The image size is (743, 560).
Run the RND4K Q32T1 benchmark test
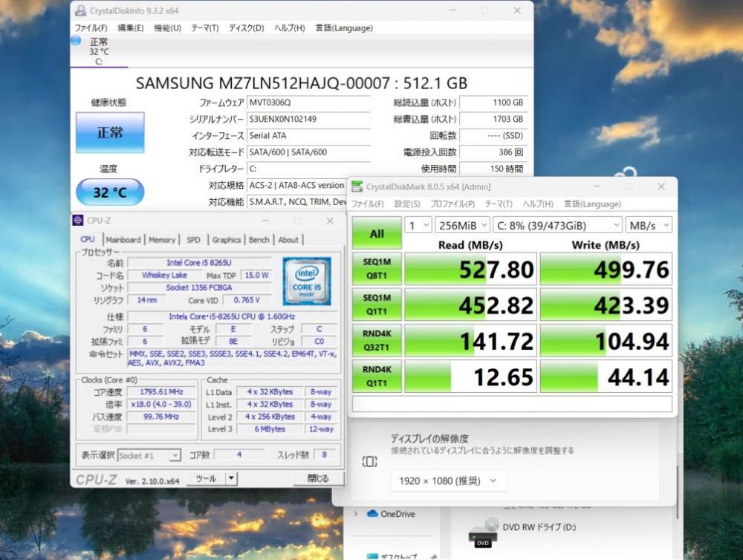tap(377, 340)
